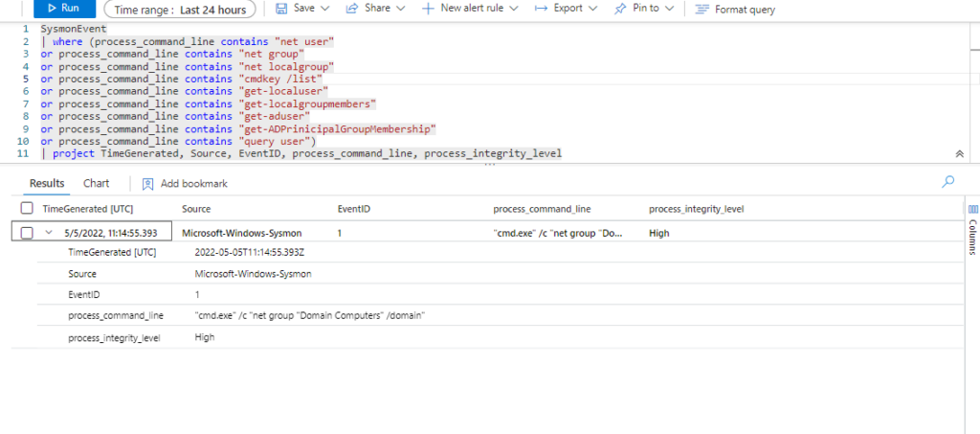Switch to the Chart tab

(96, 183)
